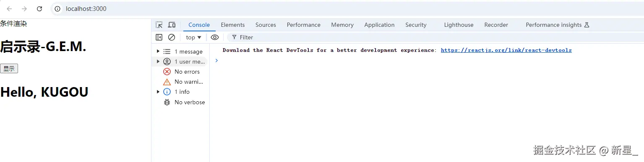The image size is (644, 162).
Task: Switch to the Recorder tab
Action: click(x=496, y=25)
